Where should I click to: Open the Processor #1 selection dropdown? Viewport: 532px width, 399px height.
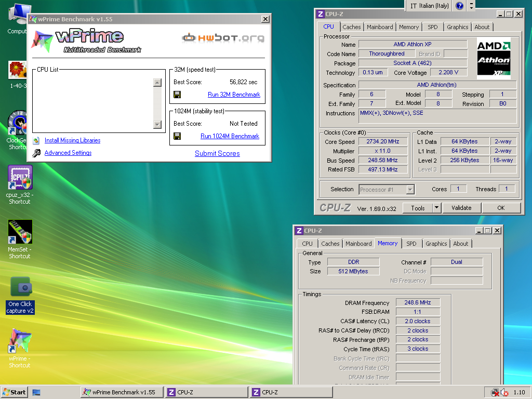410,189
